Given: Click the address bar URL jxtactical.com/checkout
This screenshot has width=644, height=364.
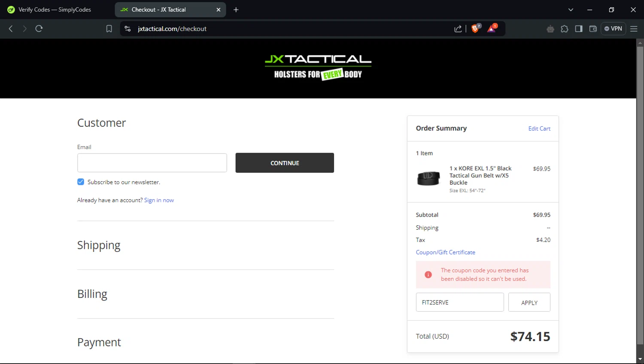Looking at the screenshot, I should (x=172, y=29).
